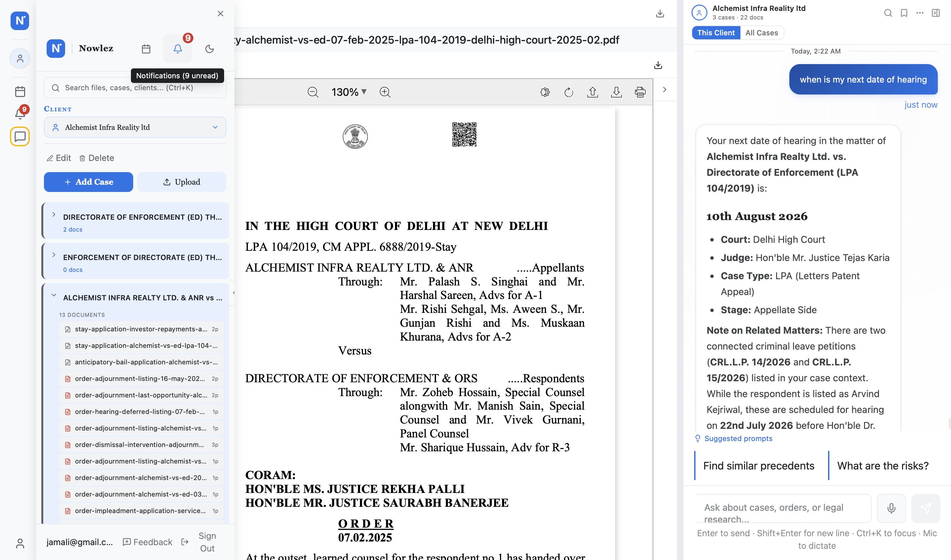The height and width of the screenshot is (560, 951).
Task: Open clients via the person icon in rail
Action: pyautogui.click(x=20, y=58)
